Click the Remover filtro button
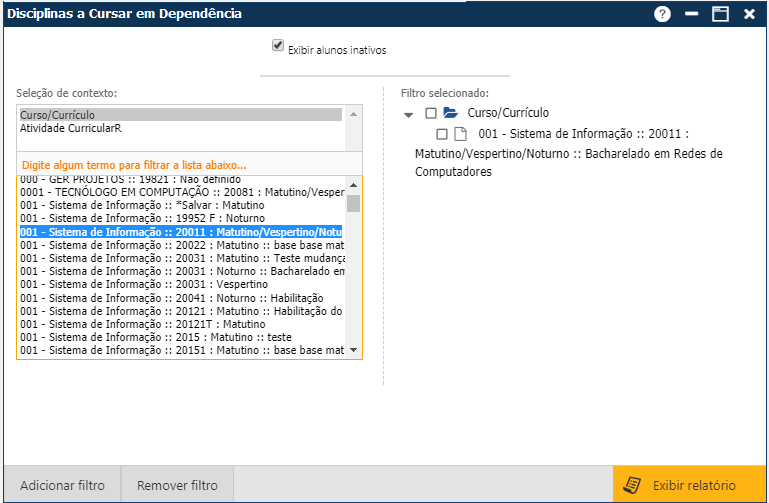The height and width of the screenshot is (503, 769). [x=177, y=485]
